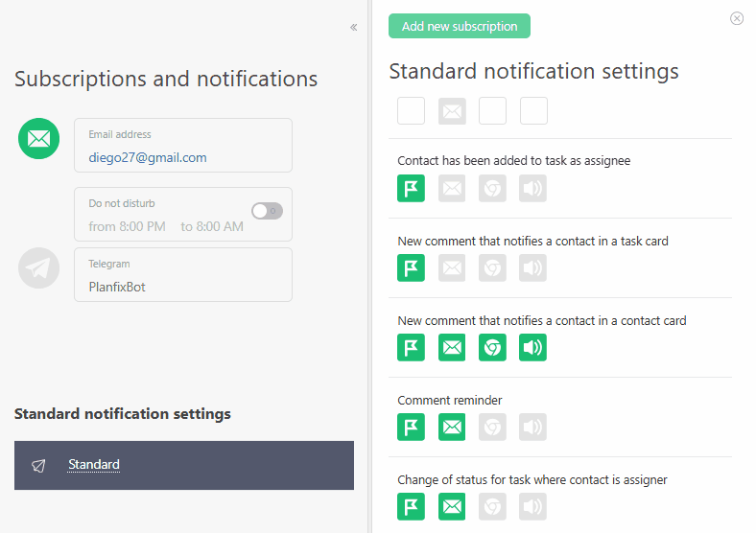Enable browser notification for Comment reminder
Screen dimensions: 756x533
tap(492, 427)
